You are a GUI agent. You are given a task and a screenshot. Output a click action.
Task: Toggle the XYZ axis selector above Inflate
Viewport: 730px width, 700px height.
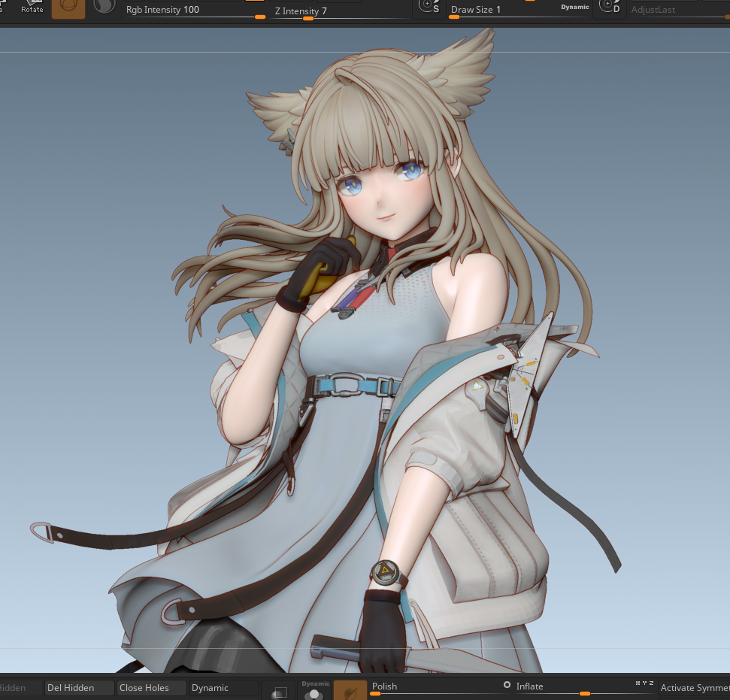click(644, 683)
